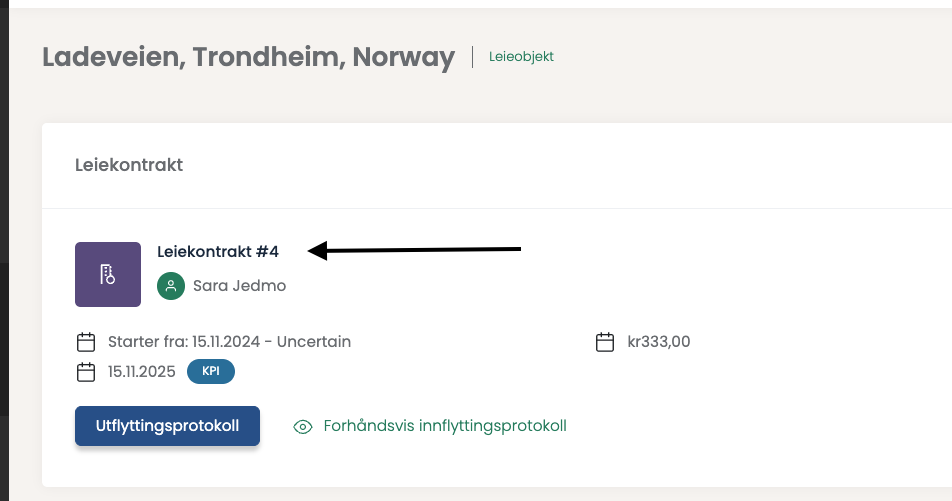952x501 pixels.
Task: Click the Leiekontrakt section header
Action: tap(129, 165)
